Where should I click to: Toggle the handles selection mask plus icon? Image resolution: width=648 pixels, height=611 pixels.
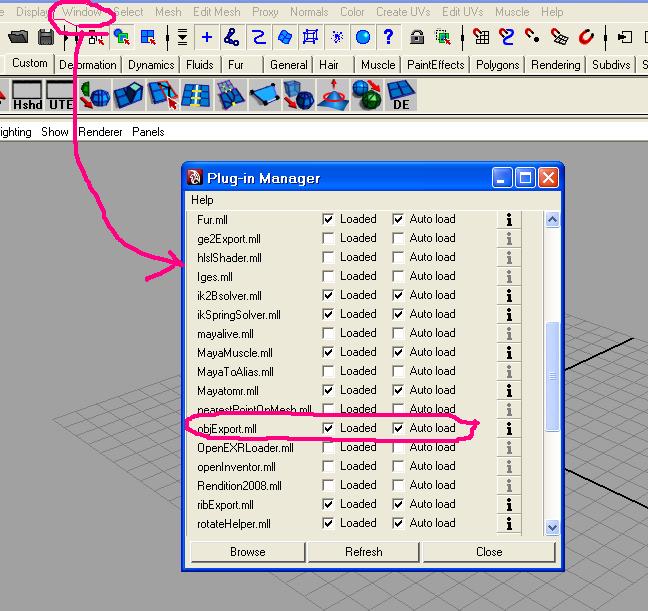pyautogui.click(x=207, y=38)
